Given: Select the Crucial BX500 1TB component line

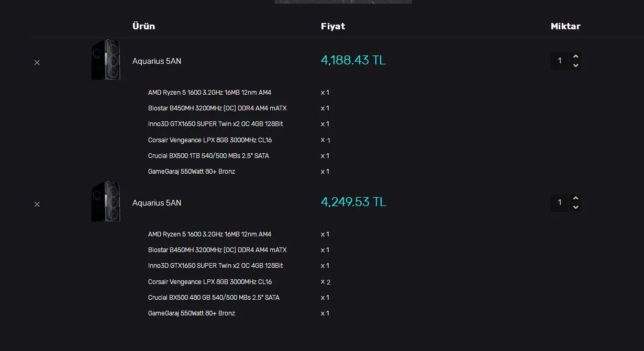Looking at the screenshot, I should tap(208, 156).
